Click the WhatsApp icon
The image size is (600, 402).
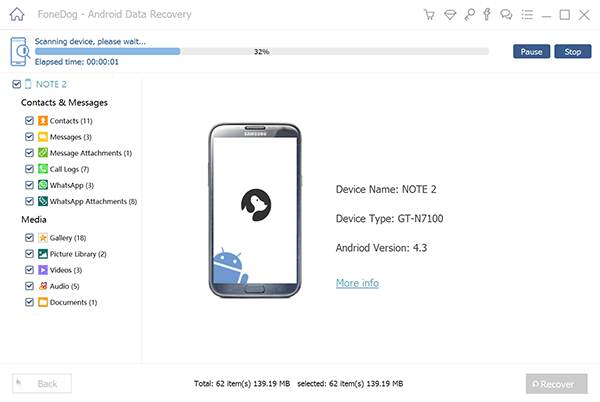pyautogui.click(x=43, y=185)
